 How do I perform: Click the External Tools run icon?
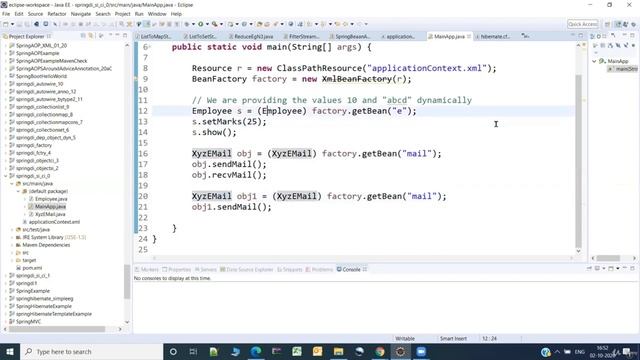pos(214,24)
